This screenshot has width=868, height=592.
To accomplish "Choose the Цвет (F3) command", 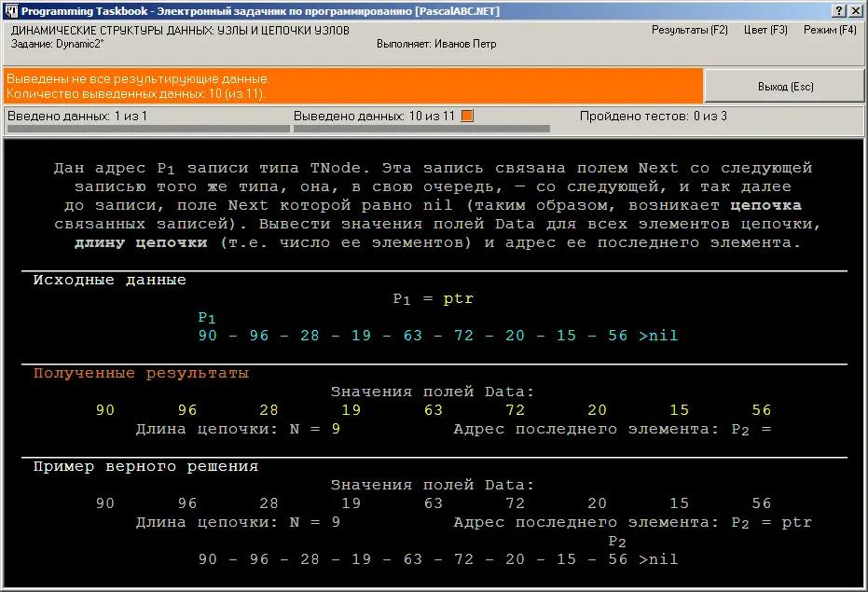I will [x=765, y=30].
